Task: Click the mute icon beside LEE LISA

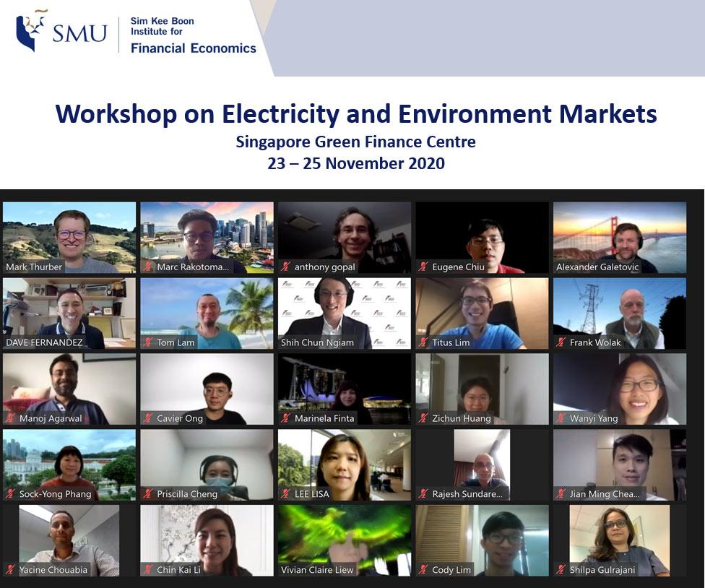Action: coord(285,493)
